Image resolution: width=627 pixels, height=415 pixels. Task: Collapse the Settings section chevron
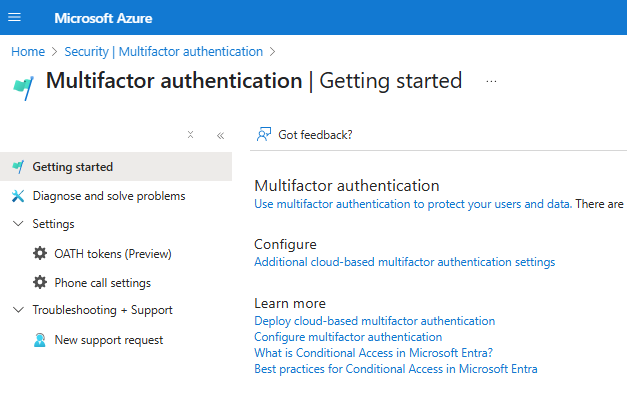point(18,223)
